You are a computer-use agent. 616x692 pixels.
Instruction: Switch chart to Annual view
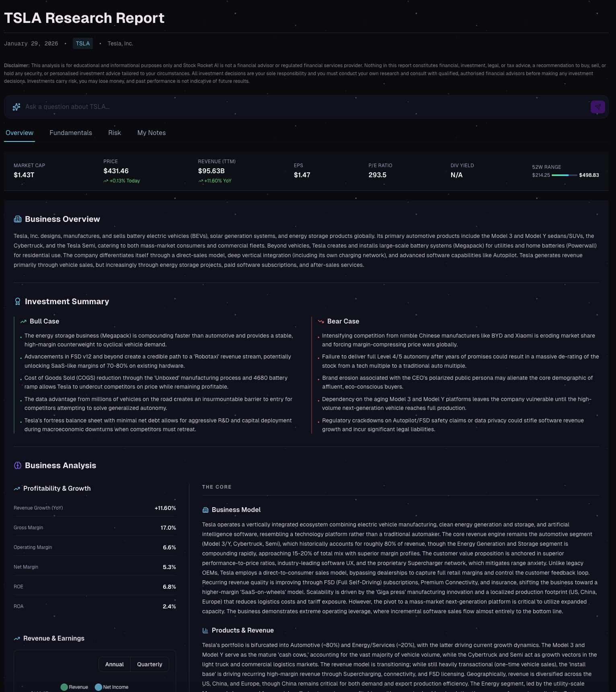115,664
